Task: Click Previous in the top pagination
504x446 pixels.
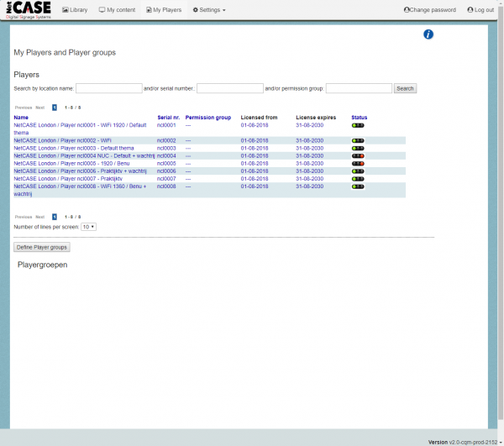Action: [24, 108]
